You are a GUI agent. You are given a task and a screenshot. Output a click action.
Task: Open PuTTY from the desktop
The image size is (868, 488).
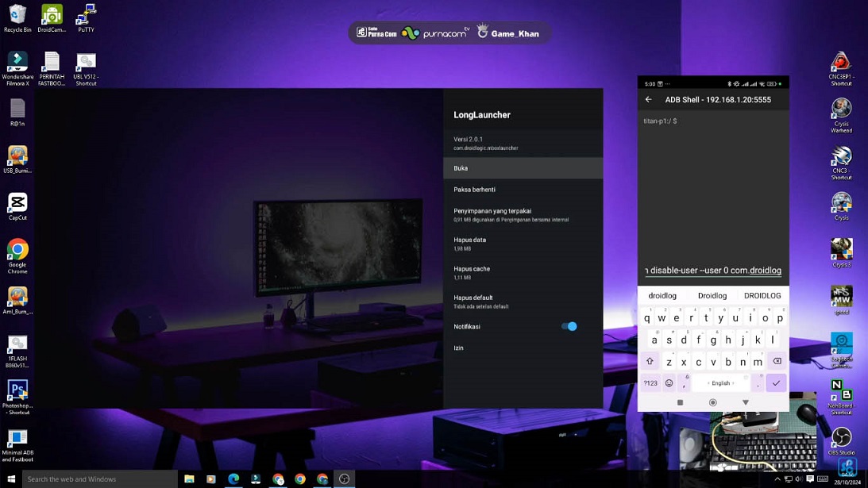click(85, 17)
